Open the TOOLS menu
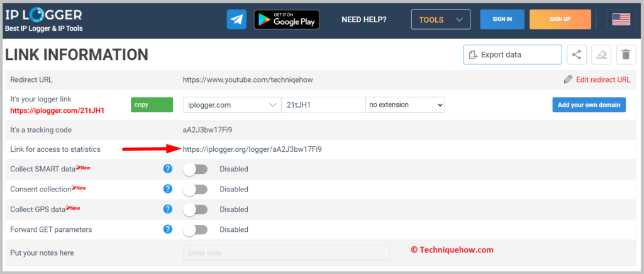This screenshot has height=274, width=644. pyautogui.click(x=440, y=20)
